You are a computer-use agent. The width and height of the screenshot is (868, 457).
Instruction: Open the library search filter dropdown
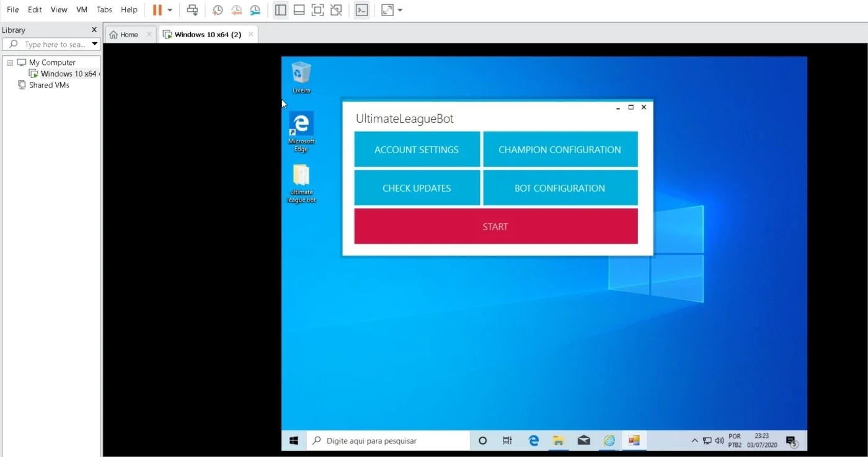95,45
